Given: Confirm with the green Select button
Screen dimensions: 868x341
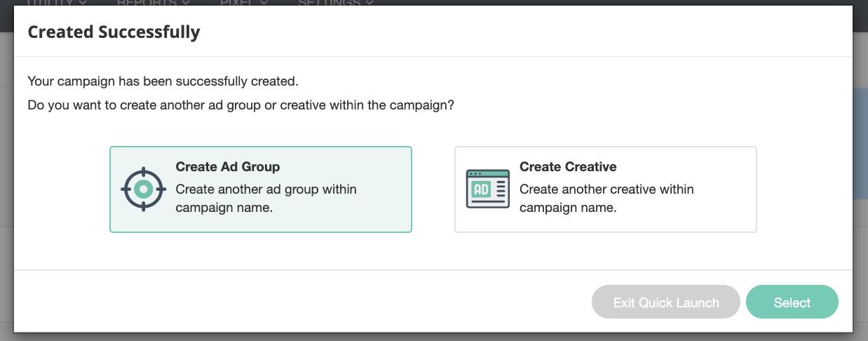Looking at the screenshot, I should click(x=792, y=302).
